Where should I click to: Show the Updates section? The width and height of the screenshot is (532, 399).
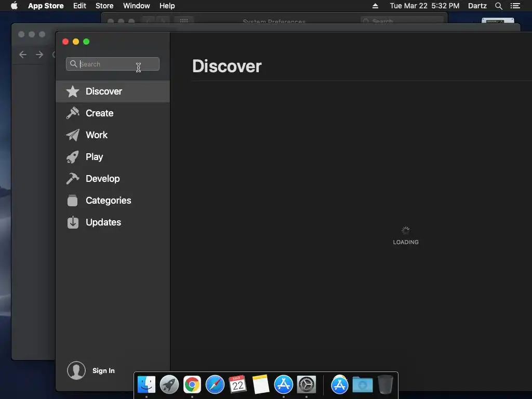(x=113, y=222)
